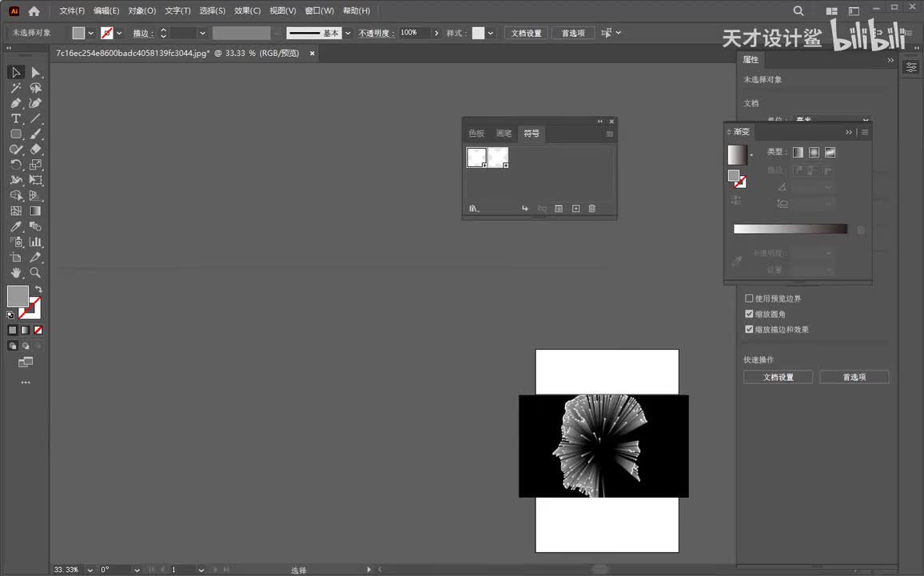Select the Blend tool
924x576 pixels.
(x=35, y=226)
